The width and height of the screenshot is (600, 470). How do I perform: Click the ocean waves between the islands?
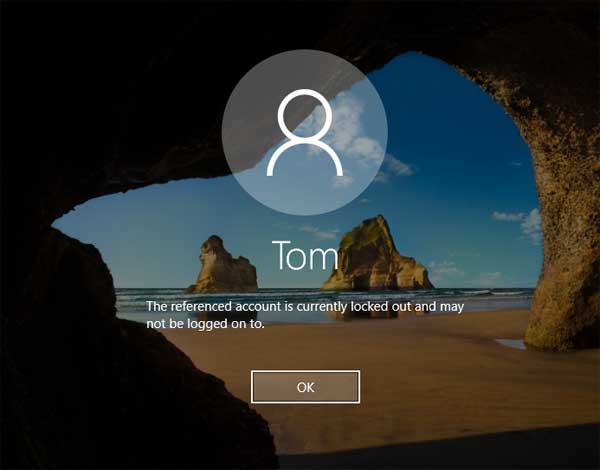(300, 292)
